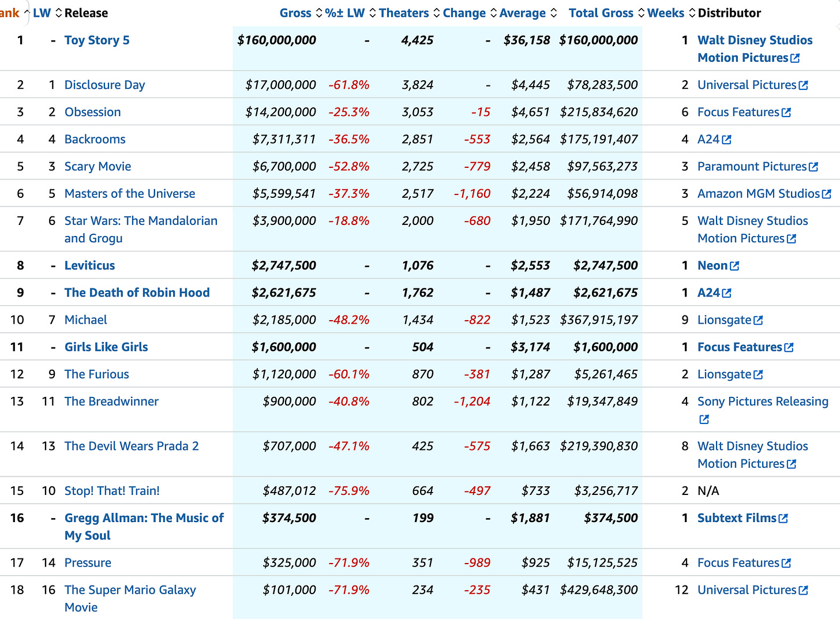Click external icon beside Backrooms' A24
840x619 pixels.
coord(726,140)
